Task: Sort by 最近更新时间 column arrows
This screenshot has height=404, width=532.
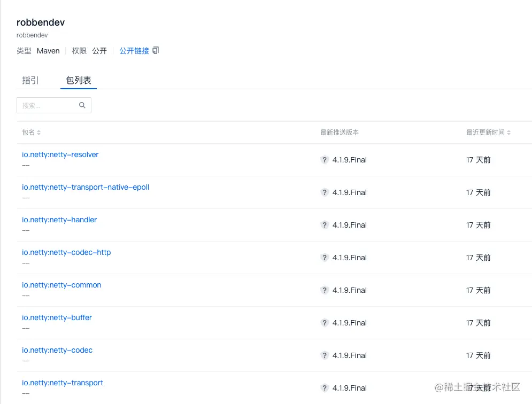Action: click(508, 133)
